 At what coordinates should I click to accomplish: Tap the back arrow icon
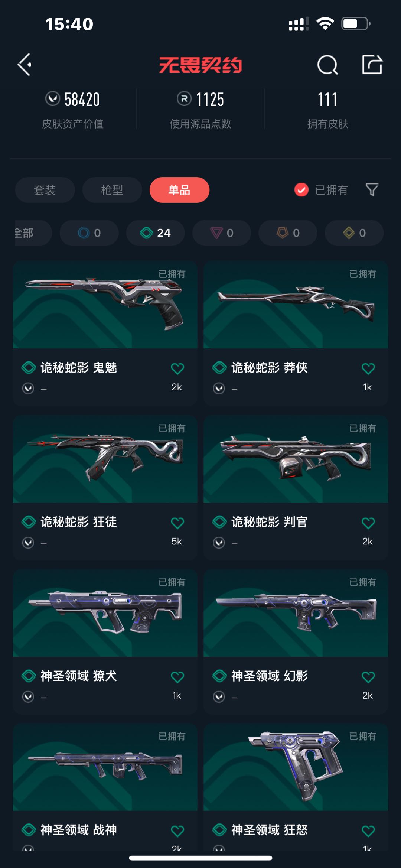coord(25,65)
